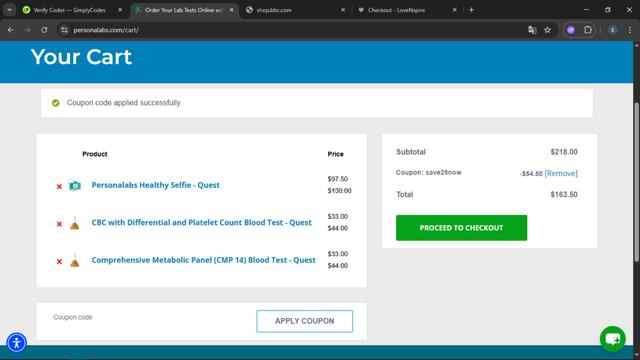Click the address bar URL personalabs.com/cart/
This screenshot has width=640, height=360.
tap(106, 30)
